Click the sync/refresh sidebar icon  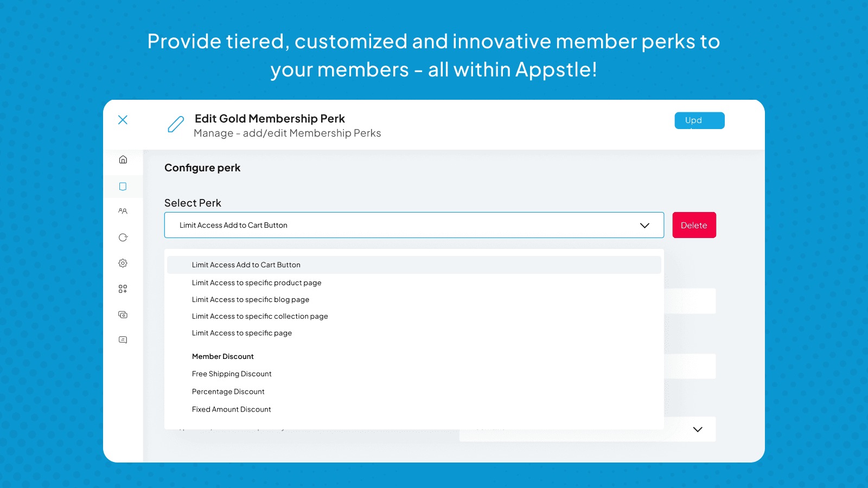pos(123,237)
